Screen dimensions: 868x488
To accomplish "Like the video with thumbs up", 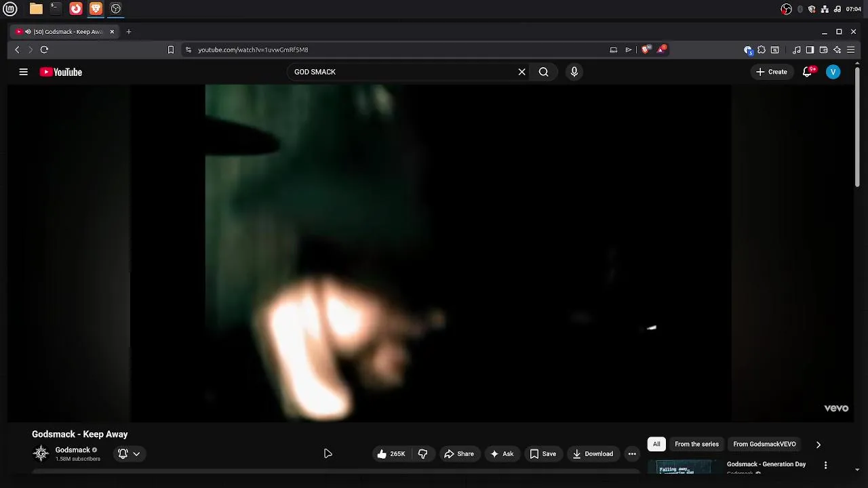I will (391, 454).
